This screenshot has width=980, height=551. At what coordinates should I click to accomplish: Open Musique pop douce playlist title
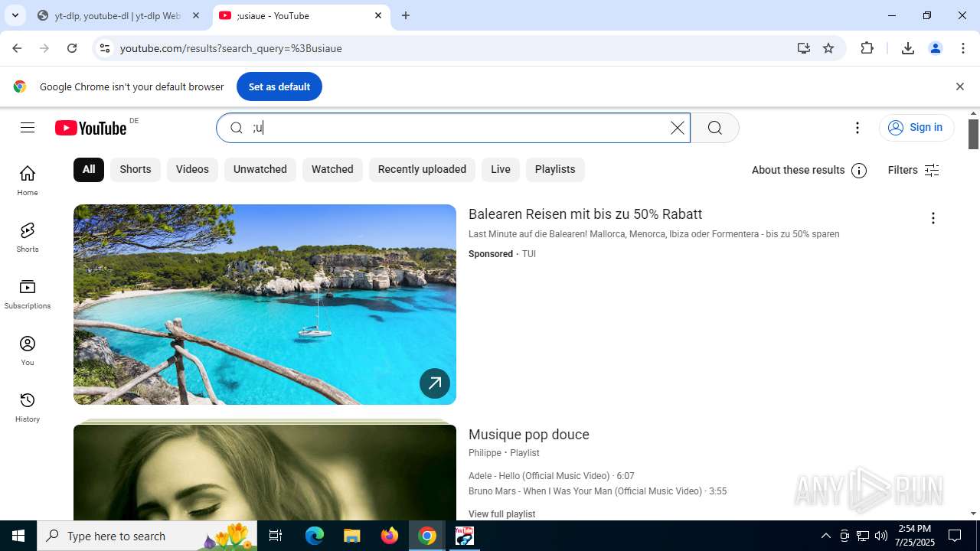[x=529, y=435]
